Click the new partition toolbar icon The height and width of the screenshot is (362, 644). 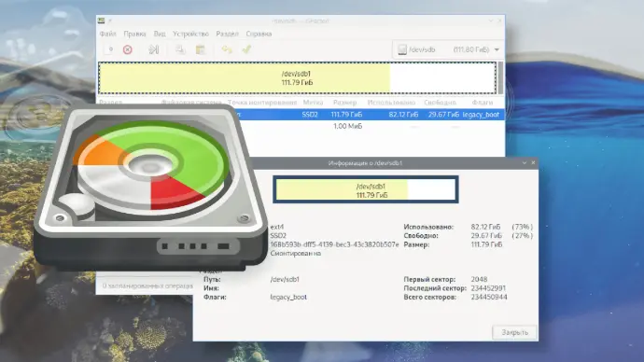pos(109,49)
